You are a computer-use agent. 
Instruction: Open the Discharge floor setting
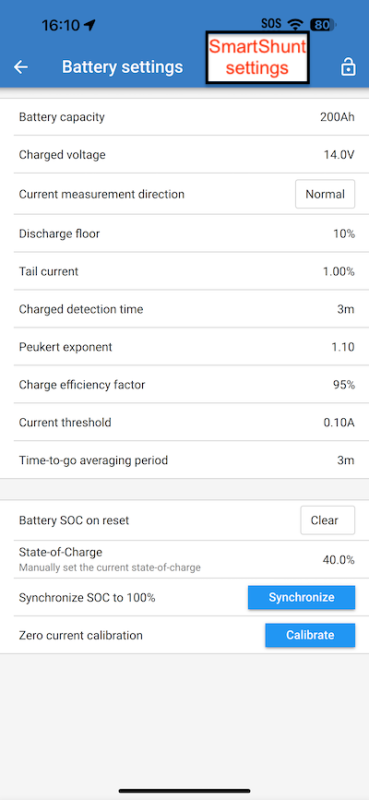pos(184,234)
